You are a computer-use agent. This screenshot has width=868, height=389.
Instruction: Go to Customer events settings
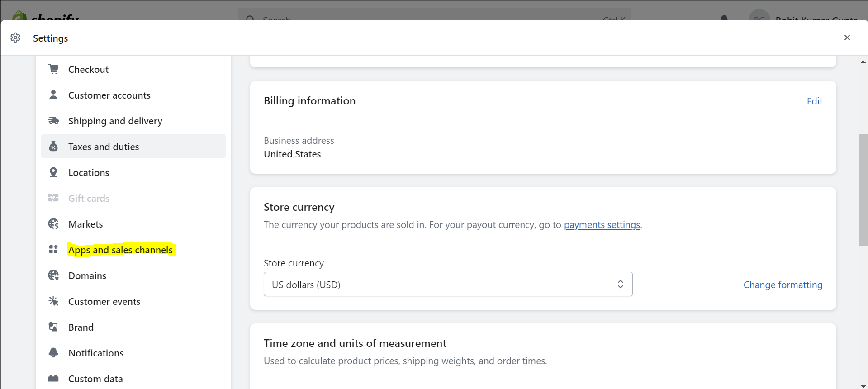click(133, 301)
